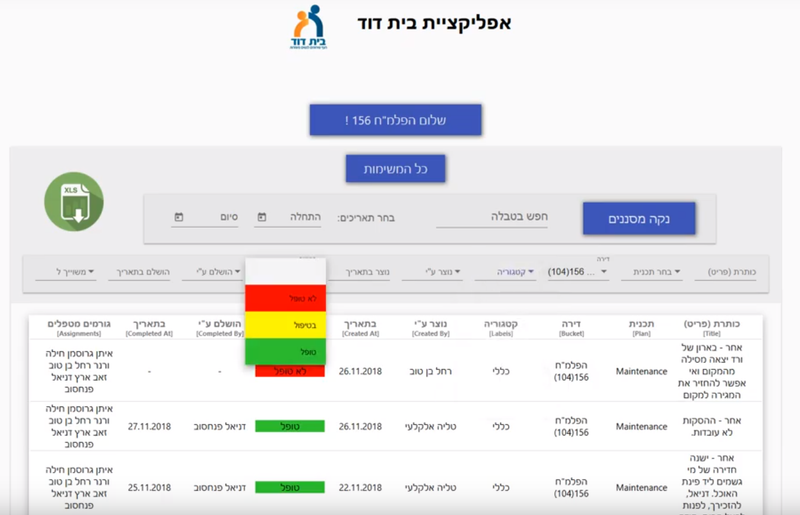Click completed date 25.11.2018

click(149, 487)
